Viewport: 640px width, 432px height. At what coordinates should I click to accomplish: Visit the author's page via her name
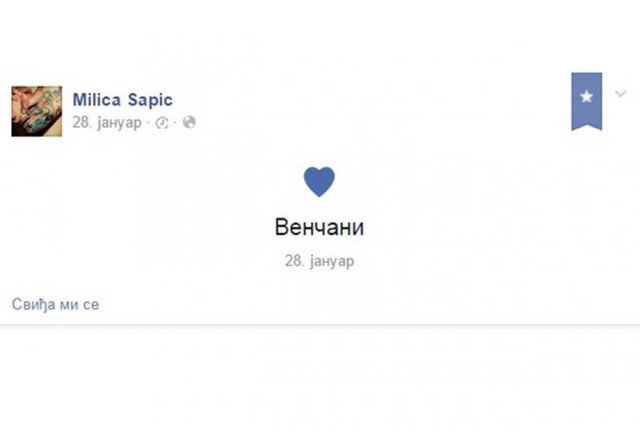(123, 99)
